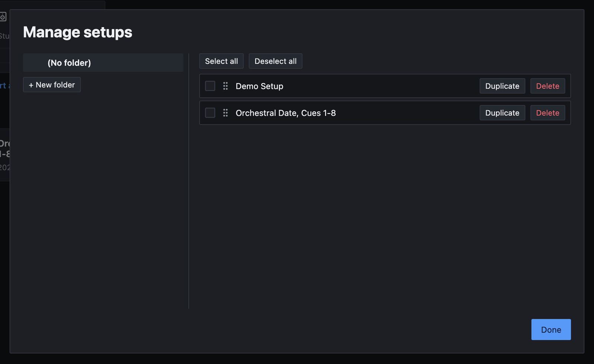Duplicate the Demo Setup
The width and height of the screenshot is (594, 364).
click(502, 86)
